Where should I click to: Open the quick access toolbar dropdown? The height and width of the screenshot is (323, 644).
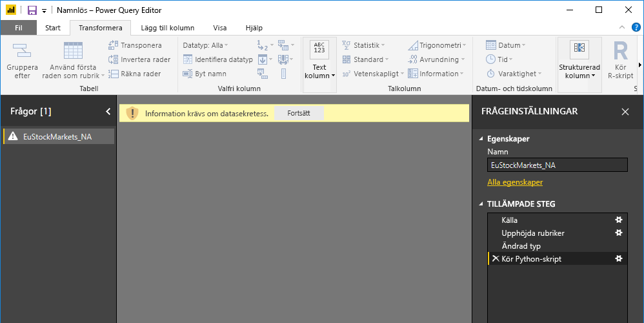click(x=44, y=11)
